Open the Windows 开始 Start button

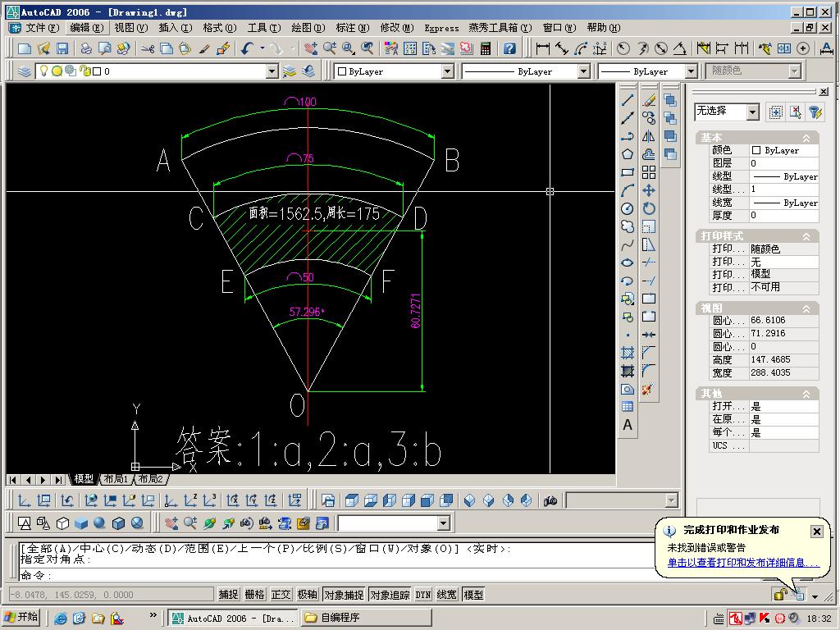pos(22,618)
